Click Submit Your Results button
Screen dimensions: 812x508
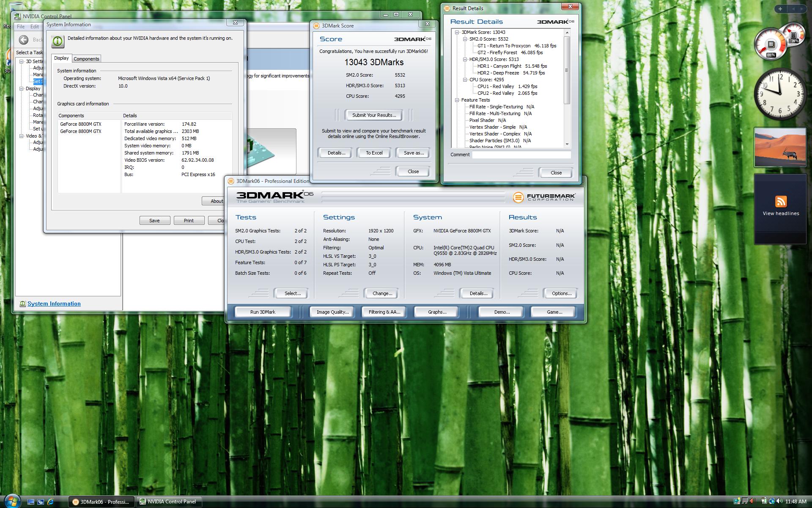click(x=374, y=115)
